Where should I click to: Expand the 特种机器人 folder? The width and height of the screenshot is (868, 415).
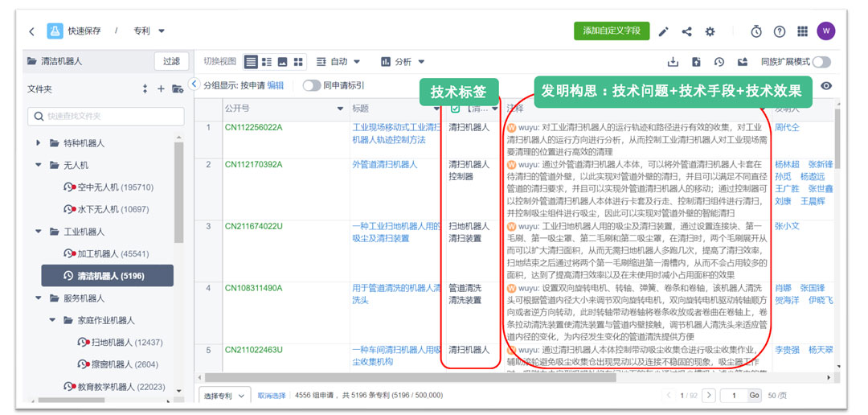click(39, 143)
